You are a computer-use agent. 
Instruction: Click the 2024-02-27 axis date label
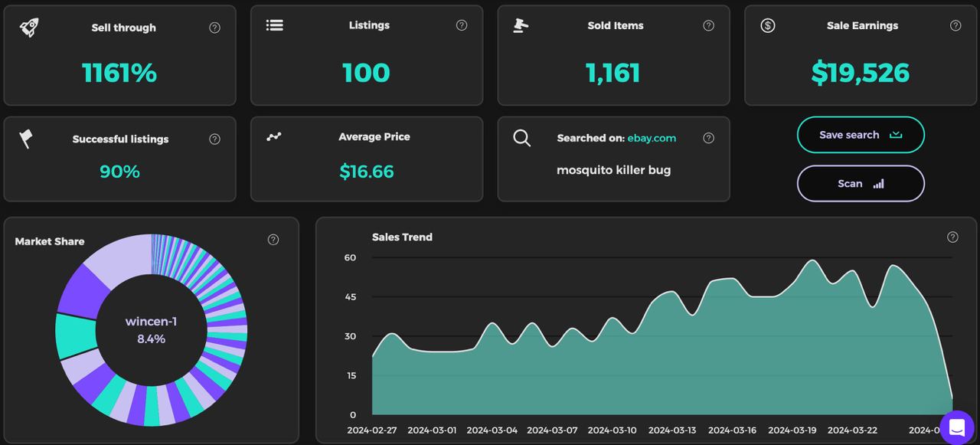pos(372,430)
